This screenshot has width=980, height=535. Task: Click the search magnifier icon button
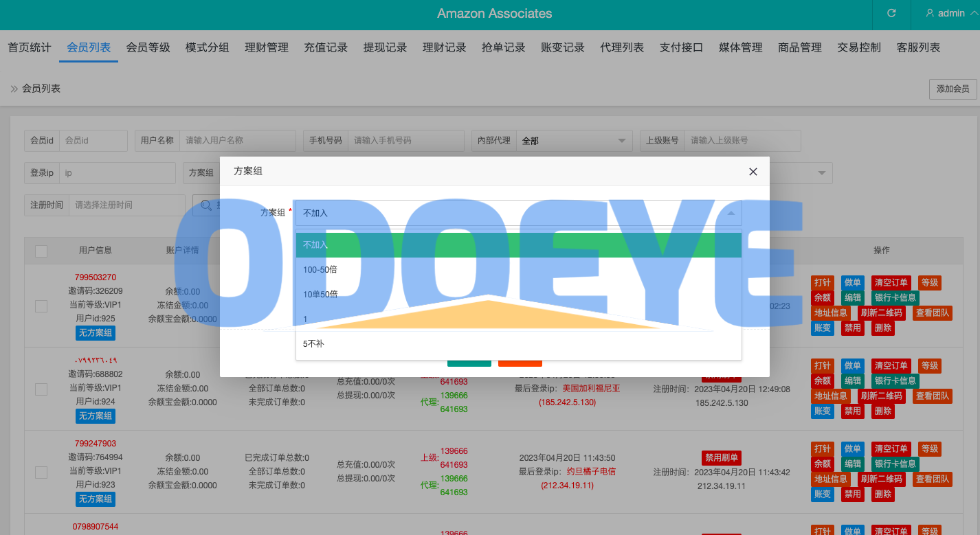(205, 205)
